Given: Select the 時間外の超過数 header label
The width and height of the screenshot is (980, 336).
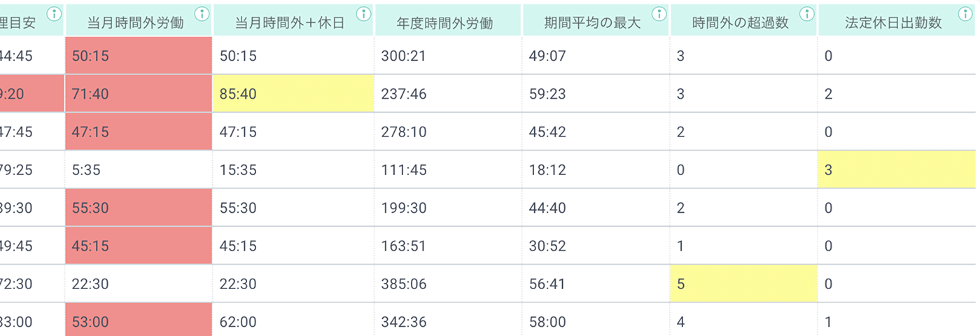Looking at the screenshot, I should [741, 23].
